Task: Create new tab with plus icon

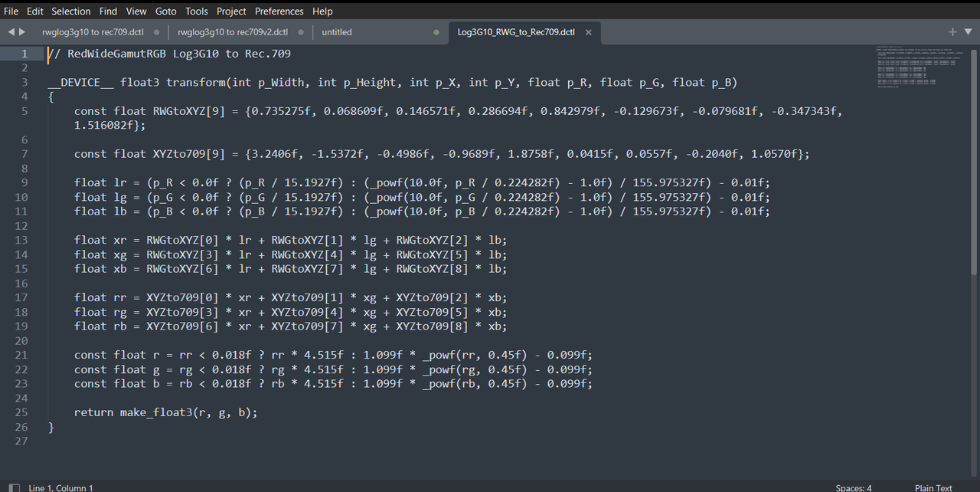Action: click(952, 32)
